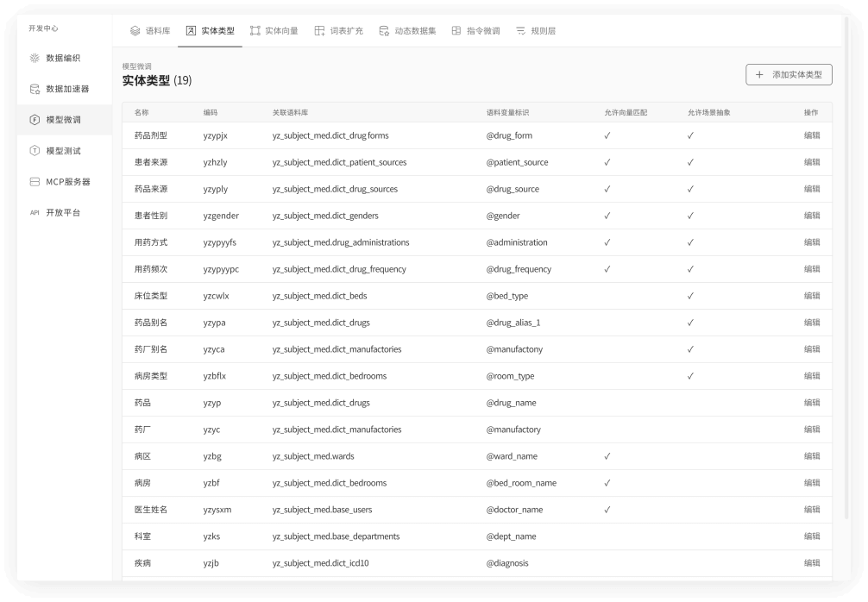Toggle 允许场景抽象 check for 床位类型
The width and height of the screenshot is (868, 602).
[x=690, y=296]
